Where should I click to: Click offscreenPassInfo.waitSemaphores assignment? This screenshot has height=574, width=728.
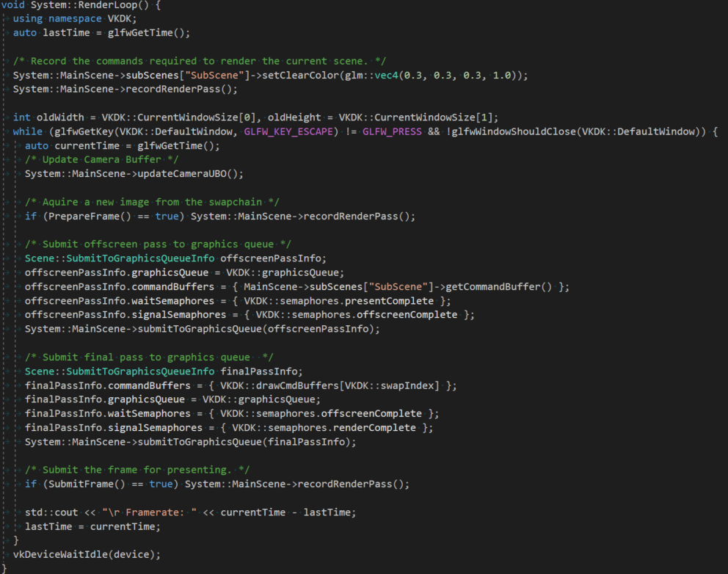[238, 301]
